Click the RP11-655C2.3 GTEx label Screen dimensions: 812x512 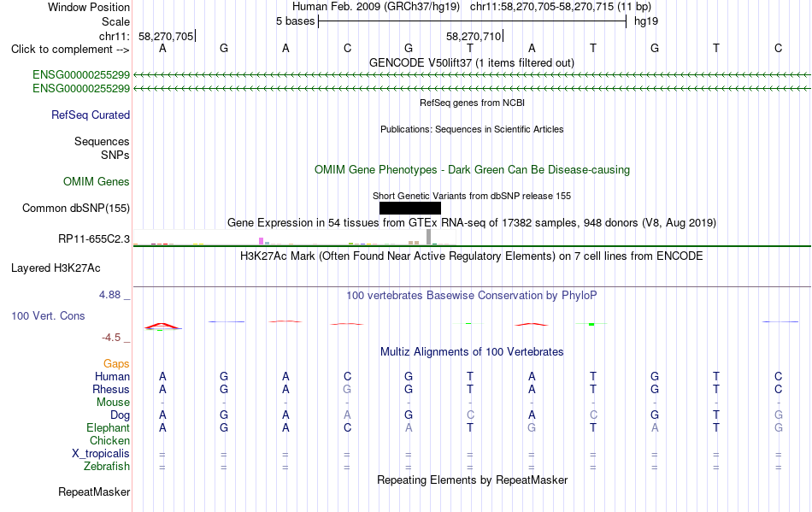click(x=94, y=238)
